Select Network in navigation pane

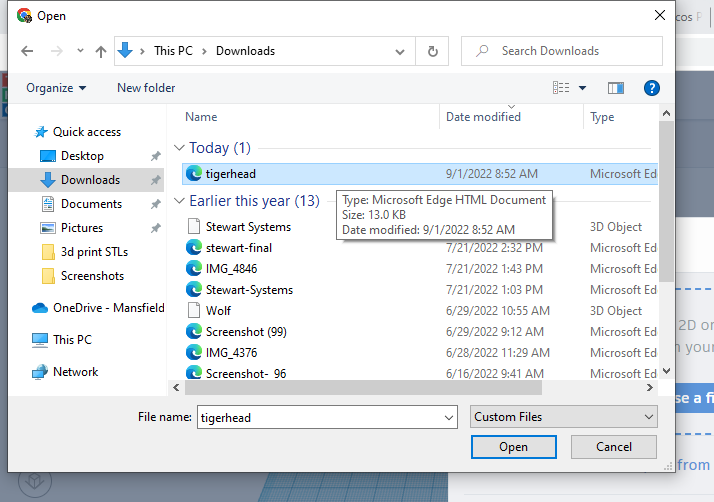pos(75,372)
